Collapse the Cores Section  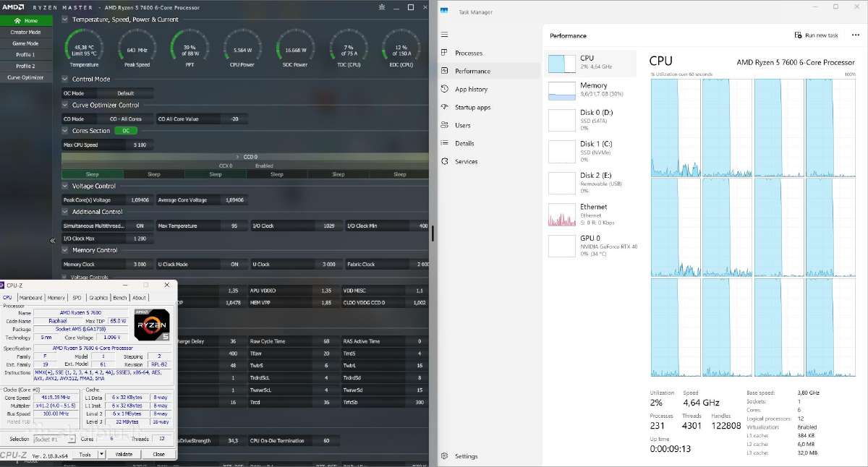65,131
